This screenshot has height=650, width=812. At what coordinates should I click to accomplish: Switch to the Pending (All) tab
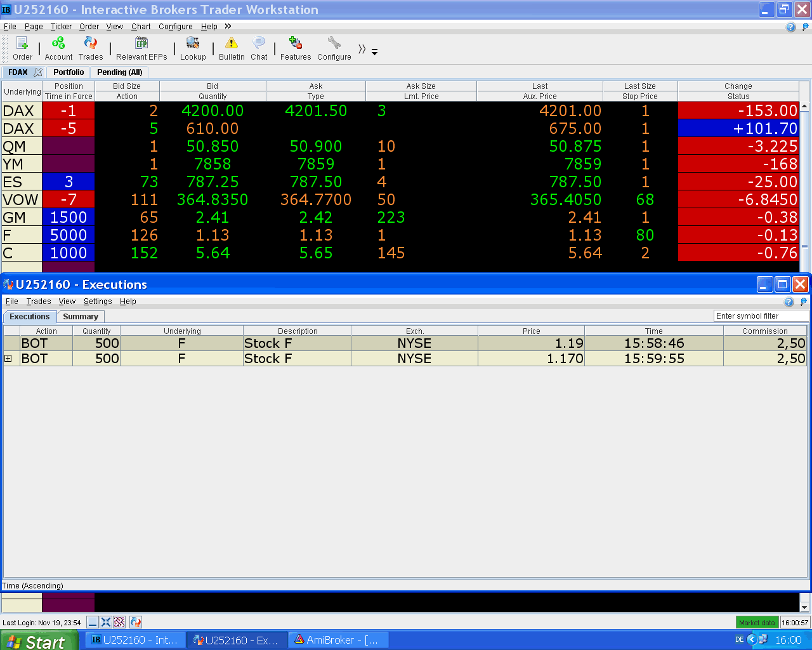pos(120,72)
